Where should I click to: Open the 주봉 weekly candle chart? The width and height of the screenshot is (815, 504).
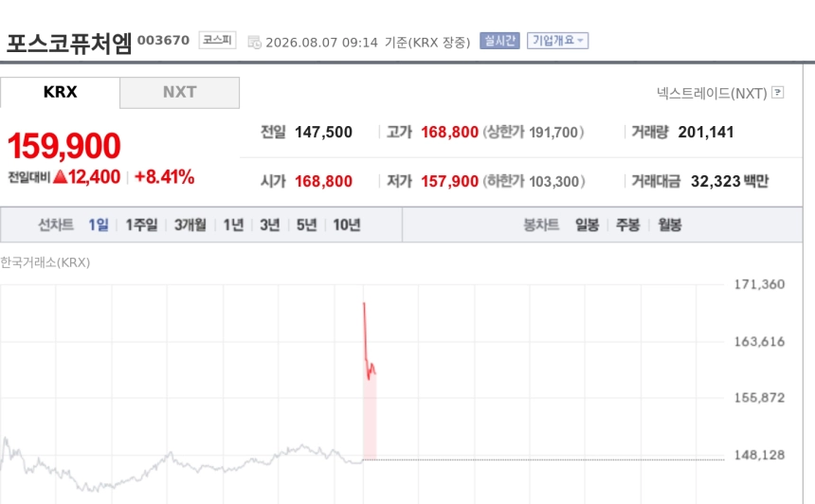(628, 225)
